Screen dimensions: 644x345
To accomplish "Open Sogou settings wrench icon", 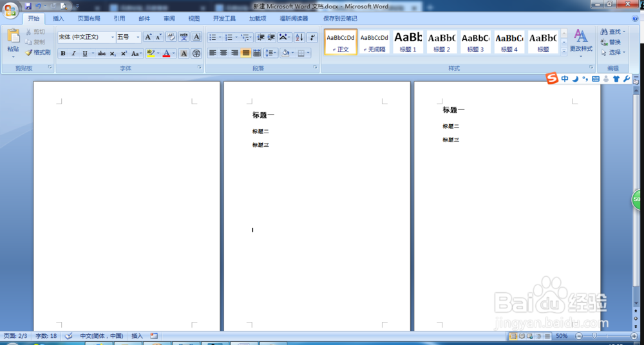I will pyautogui.click(x=627, y=79).
